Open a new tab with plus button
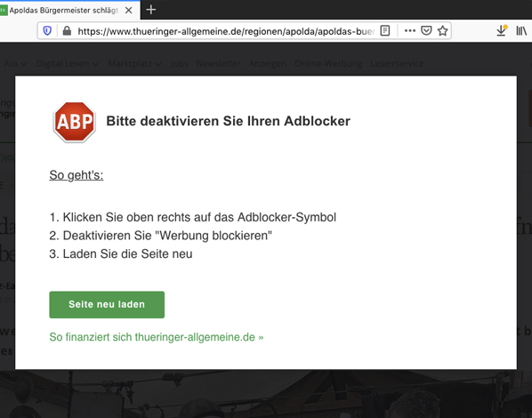Image resolution: width=532 pixels, height=418 pixels. pos(151,10)
